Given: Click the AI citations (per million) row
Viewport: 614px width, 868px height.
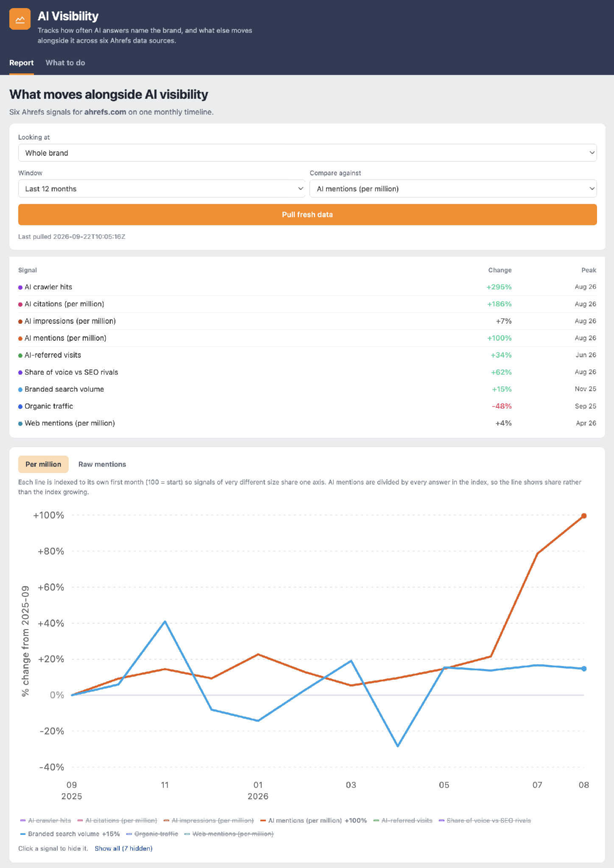Looking at the screenshot, I should coord(307,304).
